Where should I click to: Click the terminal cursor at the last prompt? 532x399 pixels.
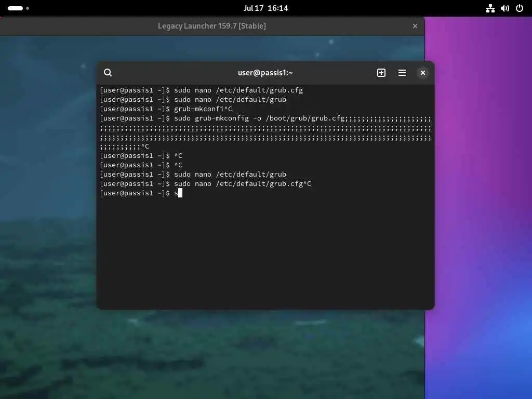(180, 193)
